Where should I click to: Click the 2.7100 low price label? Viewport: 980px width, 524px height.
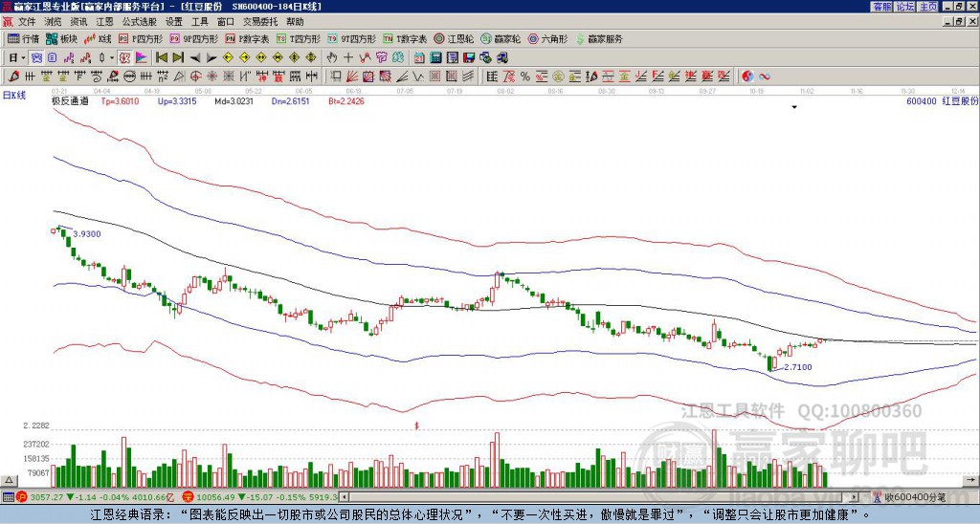(798, 367)
